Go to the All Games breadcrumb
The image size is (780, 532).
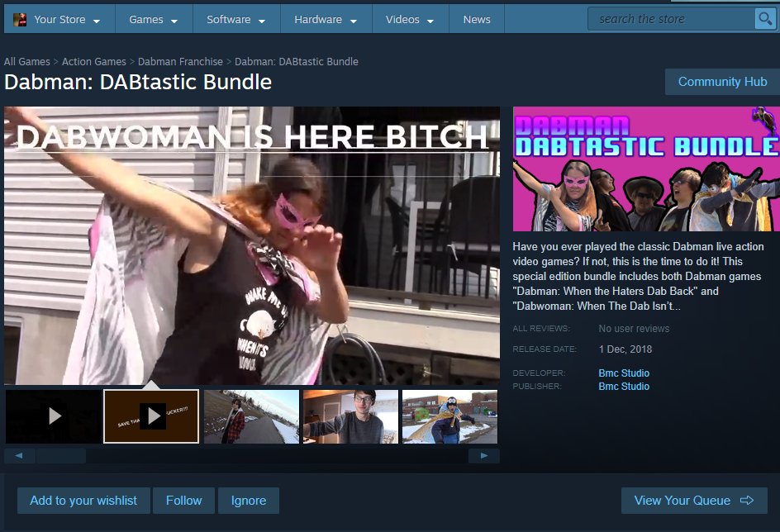27,62
